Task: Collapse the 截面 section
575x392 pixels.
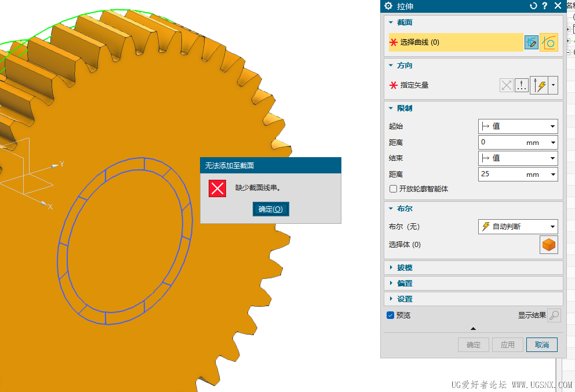Action: coord(391,23)
